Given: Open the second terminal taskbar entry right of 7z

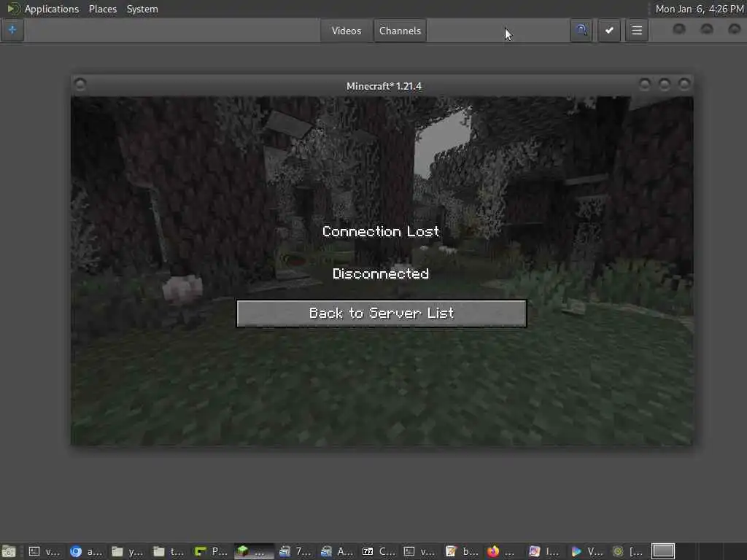Looking at the screenshot, I should 419,551.
